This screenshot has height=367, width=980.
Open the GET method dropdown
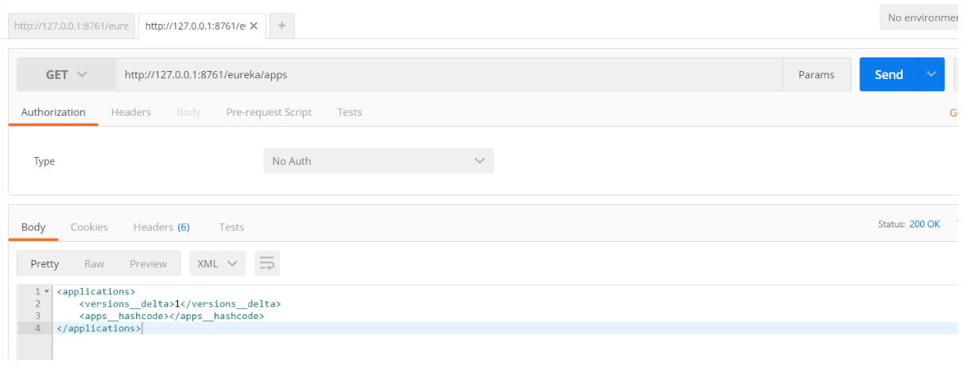click(67, 74)
